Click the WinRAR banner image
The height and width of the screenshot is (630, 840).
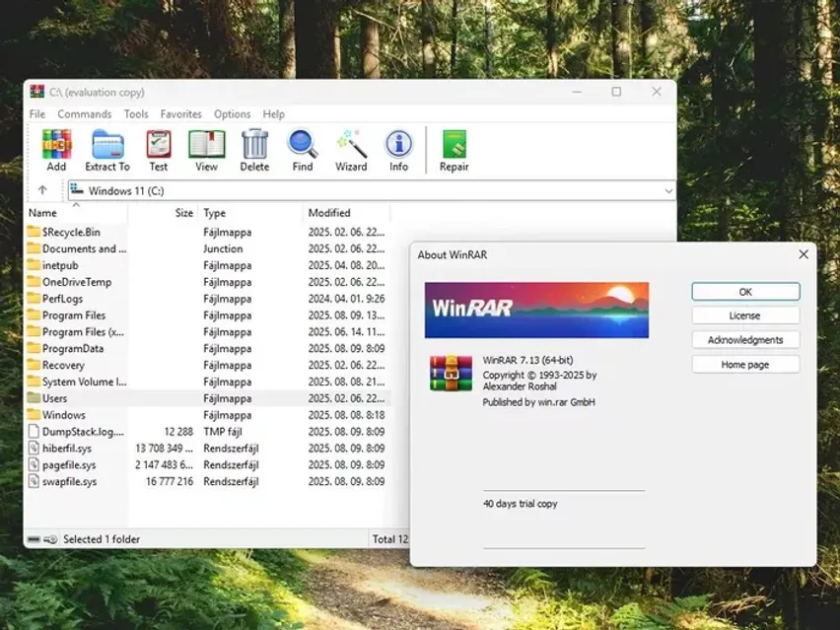(x=536, y=311)
